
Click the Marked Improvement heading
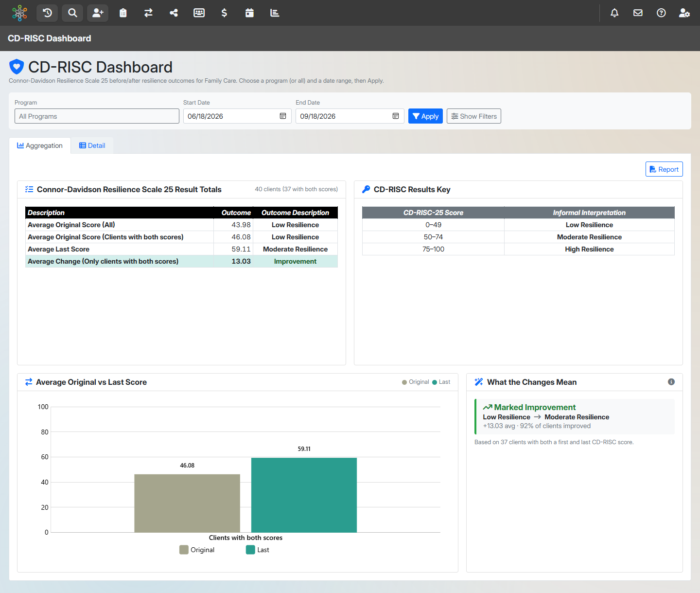point(535,407)
